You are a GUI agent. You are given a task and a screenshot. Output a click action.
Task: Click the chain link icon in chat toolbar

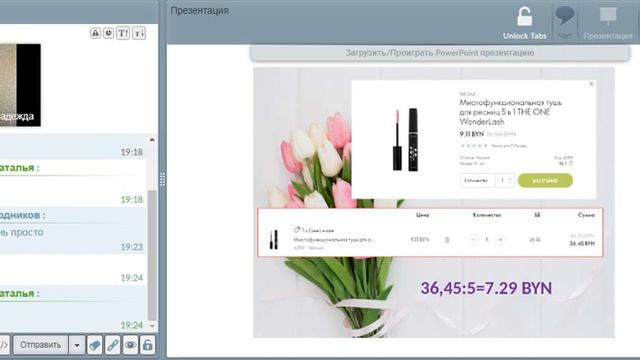(113, 345)
